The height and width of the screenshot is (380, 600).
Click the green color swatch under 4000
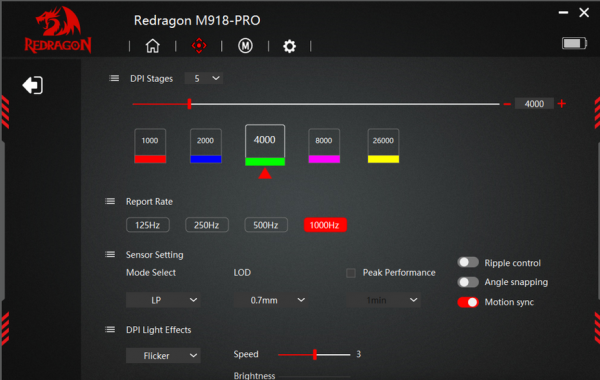point(265,161)
